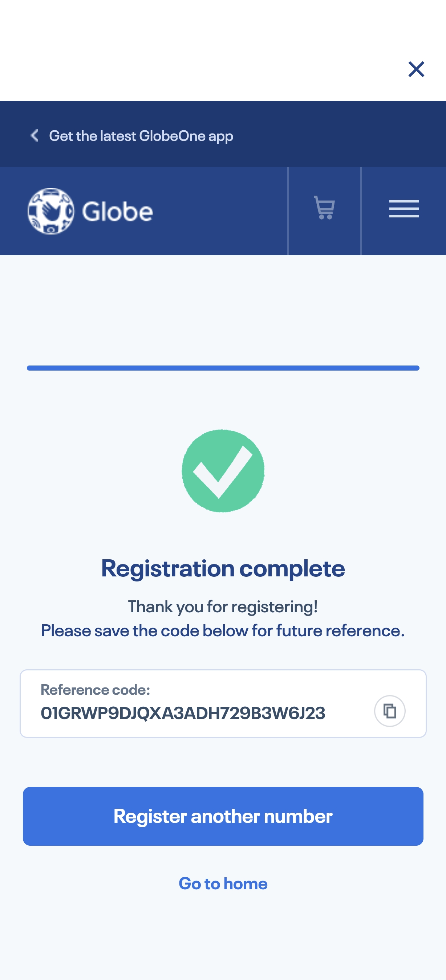
Task: Close the registration page with the X
Action: click(416, 69)
